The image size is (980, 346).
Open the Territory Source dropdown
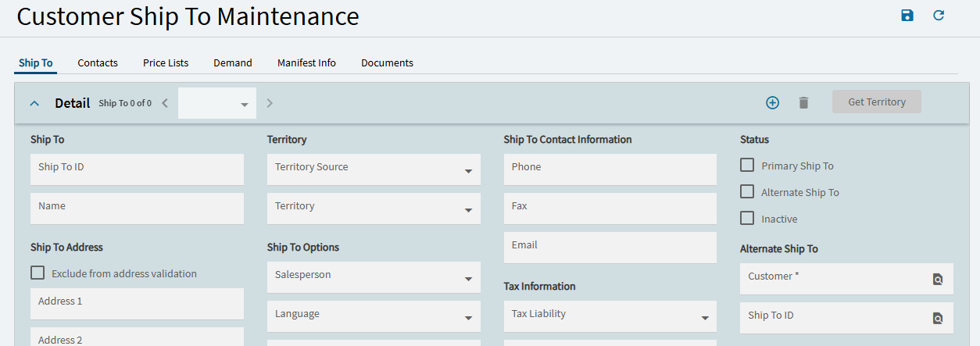pyautogui.click(x=468, y=171)
